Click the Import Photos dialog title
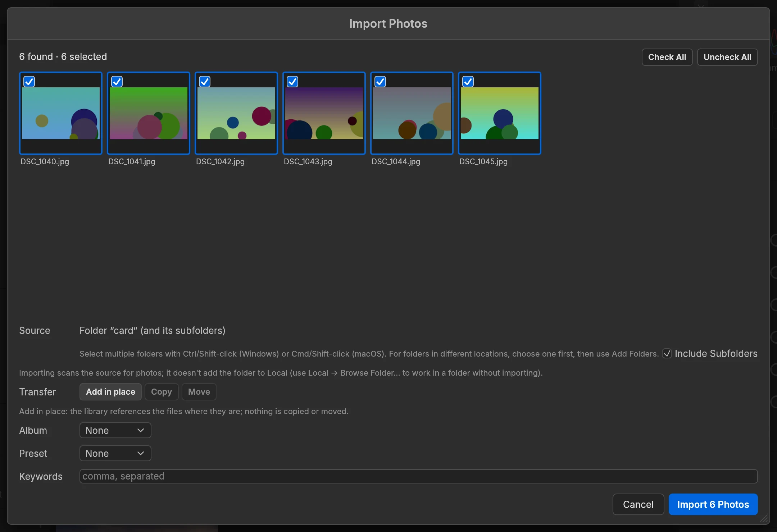 [x=388, y=24]
